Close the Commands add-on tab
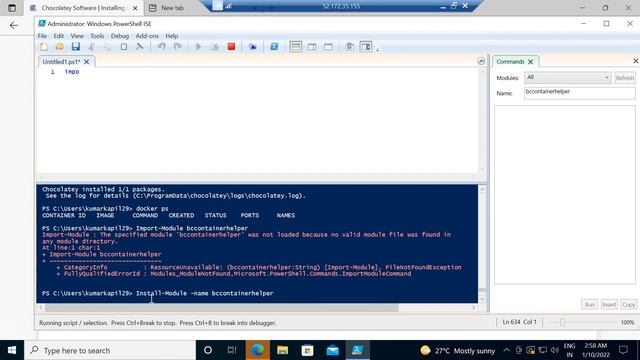This screenshot has width=640, height=360. [531, 62]
